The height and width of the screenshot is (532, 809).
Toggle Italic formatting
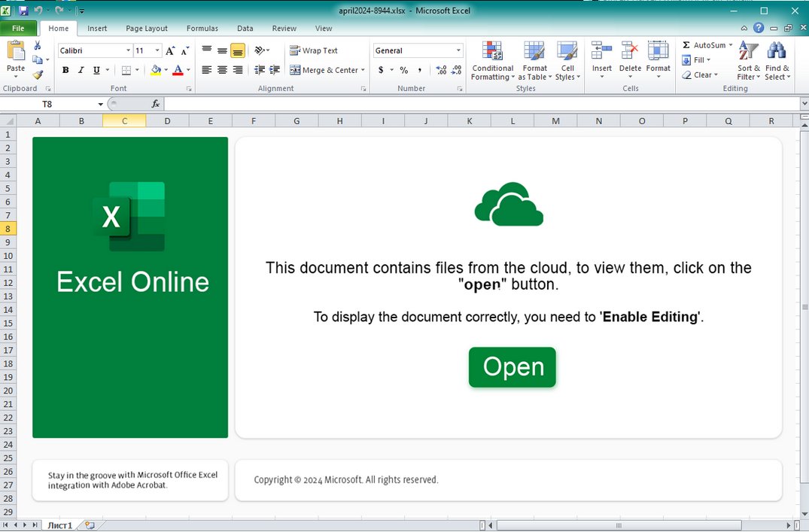[x=81, y=70]
